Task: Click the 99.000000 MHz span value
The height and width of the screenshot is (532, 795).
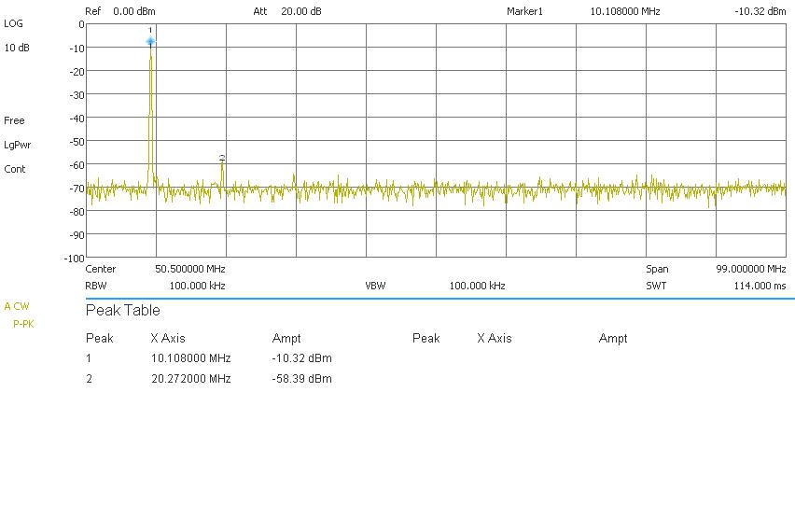Action: point(751,269)
